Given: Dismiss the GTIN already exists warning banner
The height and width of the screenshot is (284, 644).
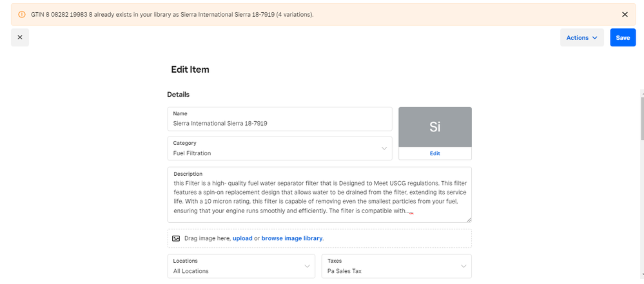Looking at the screenshot, I should (624, 14).
